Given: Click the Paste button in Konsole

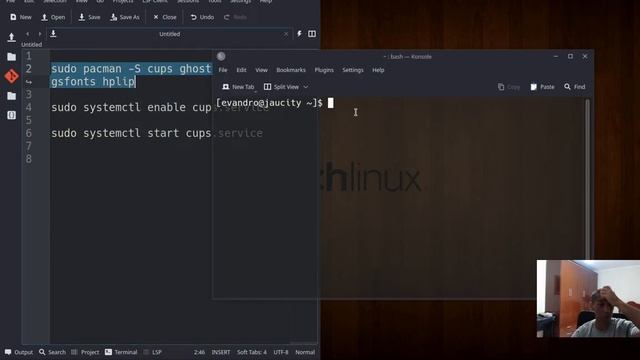Looking at the screenshot, I should (542, 87).
